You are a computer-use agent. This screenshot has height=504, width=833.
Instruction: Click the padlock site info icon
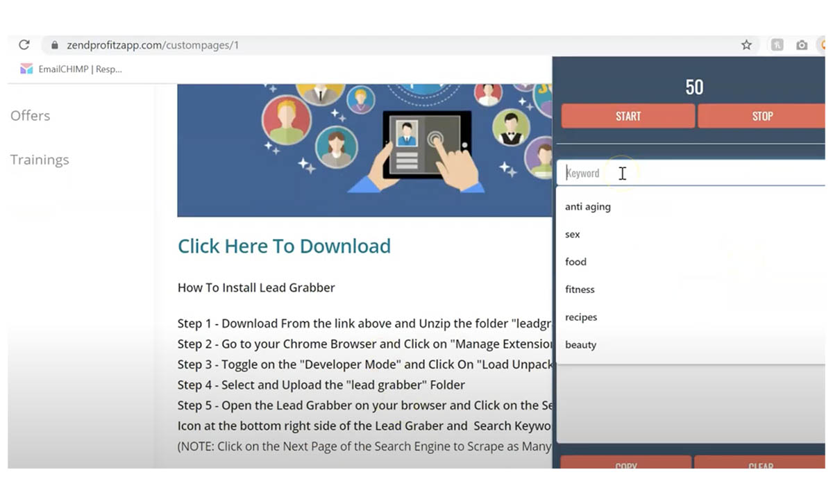coord(56,44)
